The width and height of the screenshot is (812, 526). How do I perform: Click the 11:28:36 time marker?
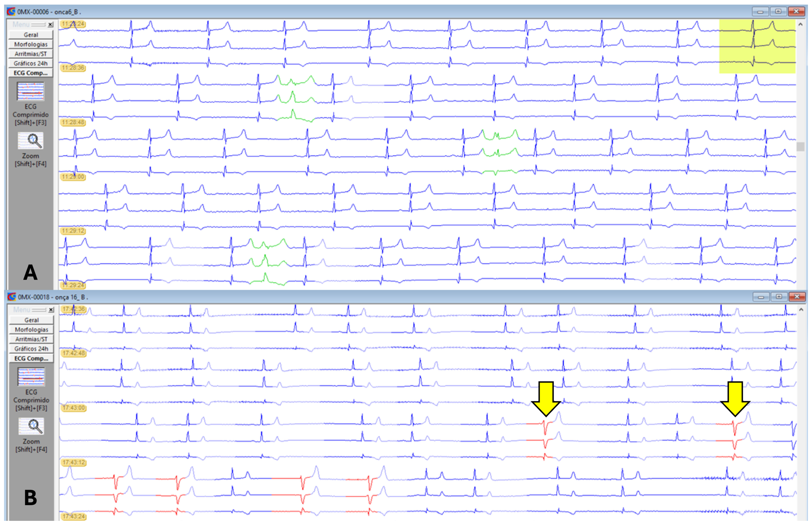tap(73, 68)
